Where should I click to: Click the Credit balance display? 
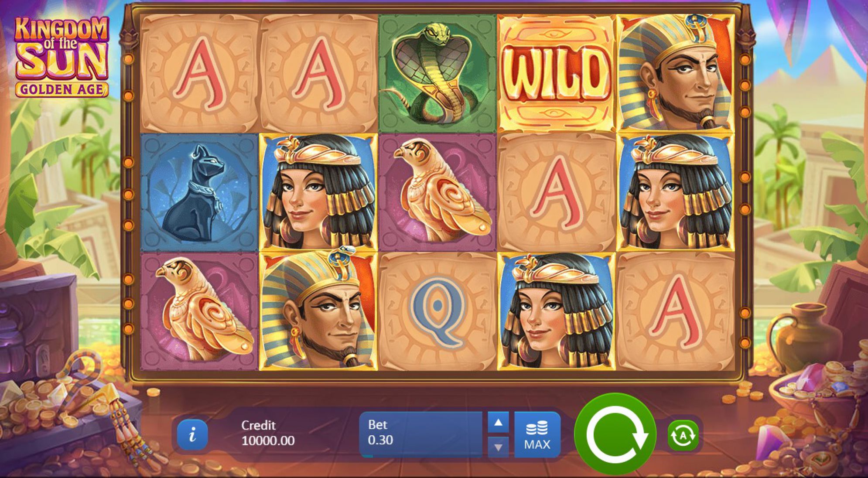click(268, 433)
